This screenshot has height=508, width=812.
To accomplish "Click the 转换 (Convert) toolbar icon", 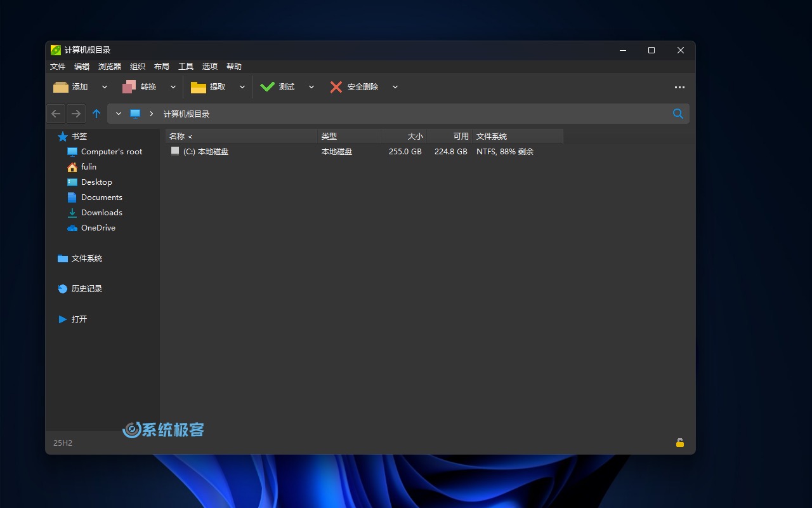I will pos(129,87).
